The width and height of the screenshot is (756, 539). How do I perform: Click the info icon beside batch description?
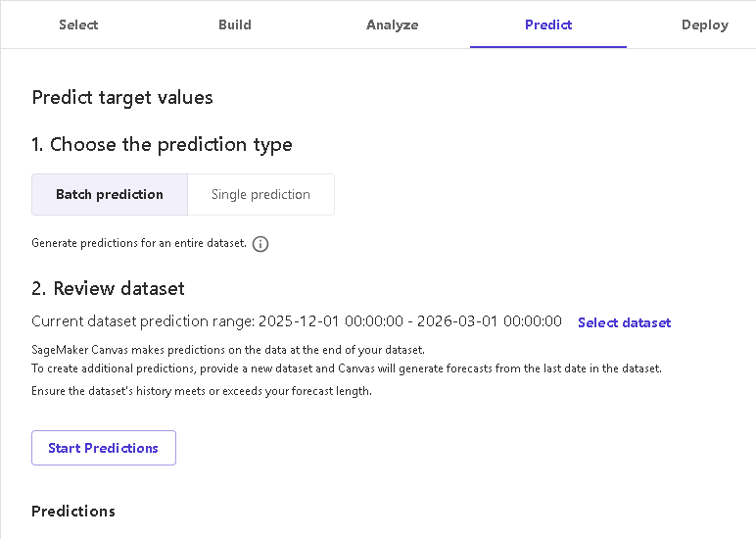(x=260, y=244)
